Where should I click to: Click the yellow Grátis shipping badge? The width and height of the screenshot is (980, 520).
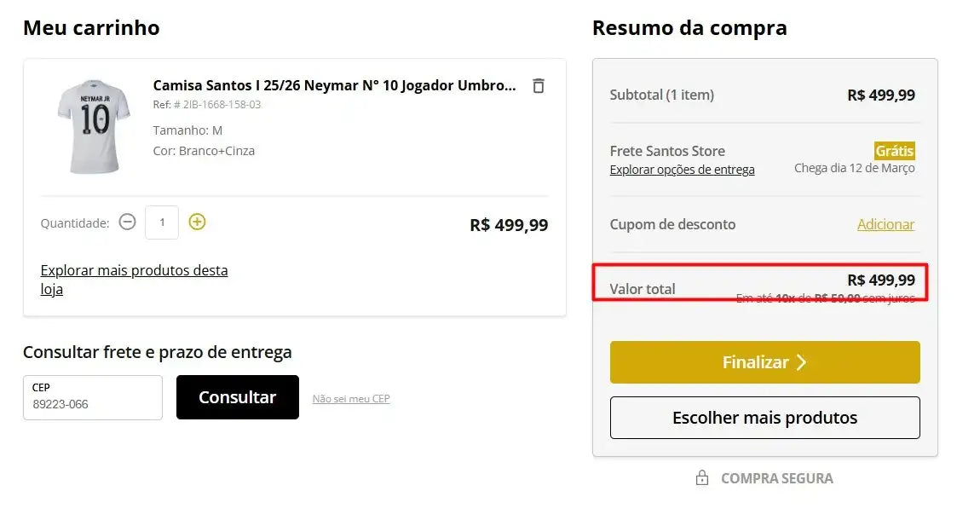tap(894, 151)
